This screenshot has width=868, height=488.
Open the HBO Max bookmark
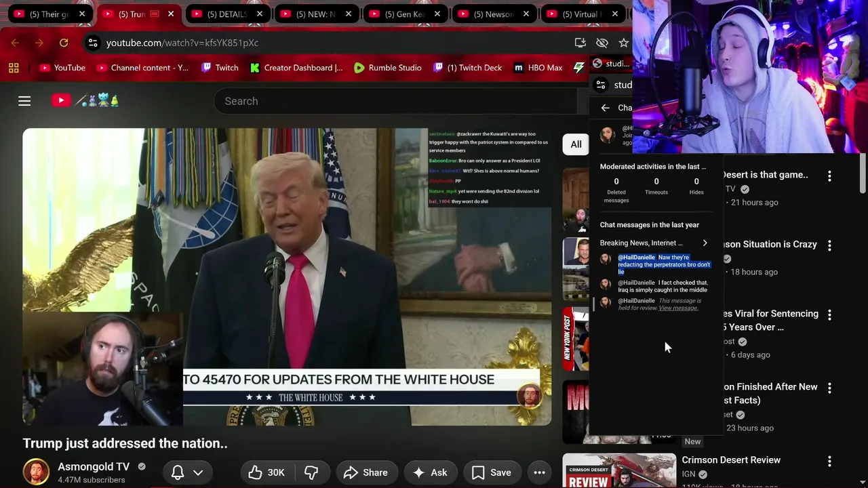[x=538, y=68]
